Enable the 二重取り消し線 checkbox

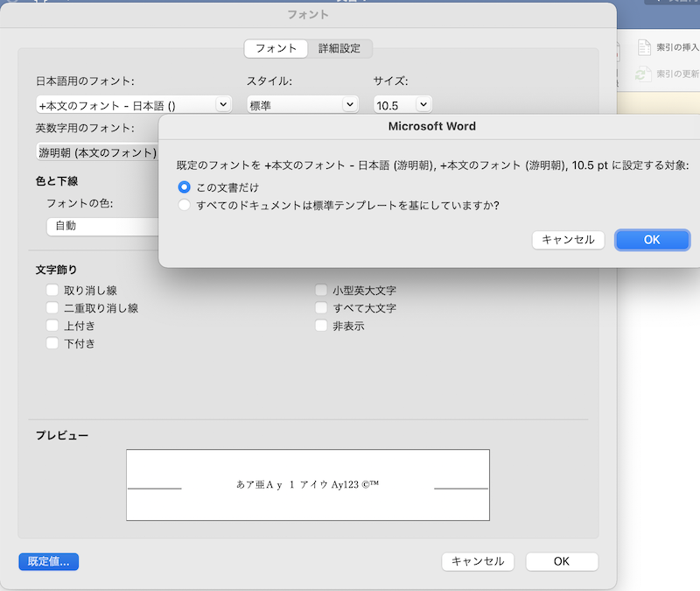52,308
